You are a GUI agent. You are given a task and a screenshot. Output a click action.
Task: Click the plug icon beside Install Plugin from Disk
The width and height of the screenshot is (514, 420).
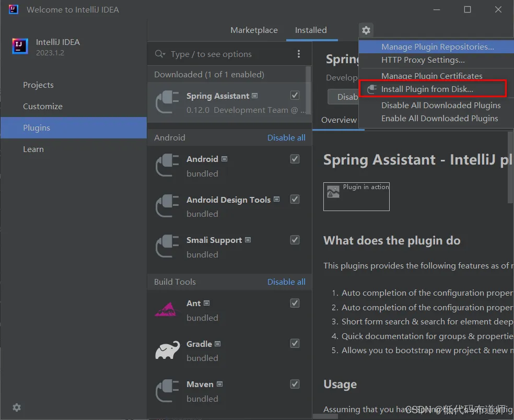[371, 89]
